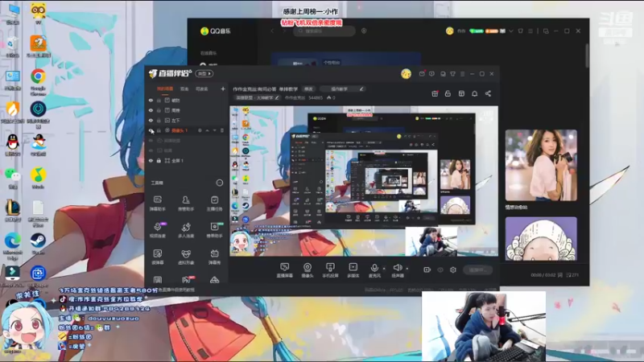The width and height of the screenshot is (644, 362).
Task: Add 直播屏幕 screen capture source
Action: coord(285,270)
